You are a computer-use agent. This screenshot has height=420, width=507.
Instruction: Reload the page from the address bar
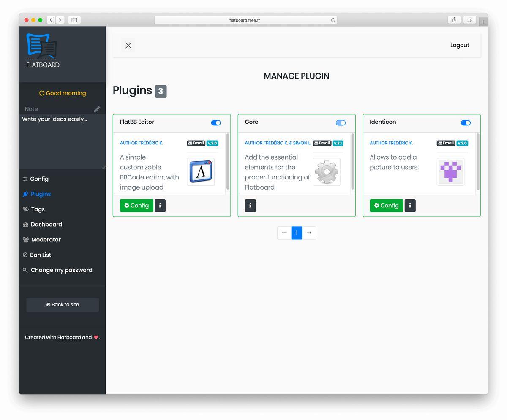click(333, 20)
